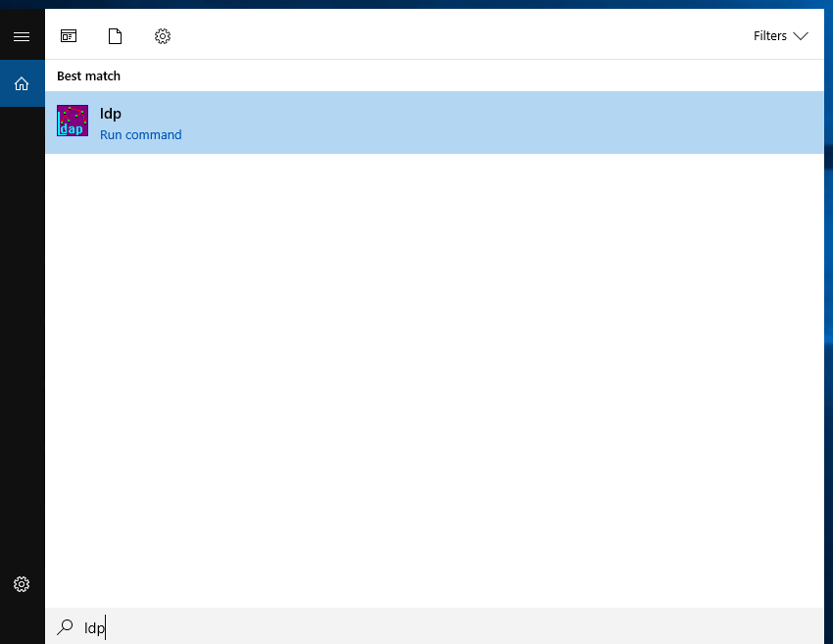The image size is (833, 644).
Task: Select the Home icon in the sidebar
Action: coord(22,84)
